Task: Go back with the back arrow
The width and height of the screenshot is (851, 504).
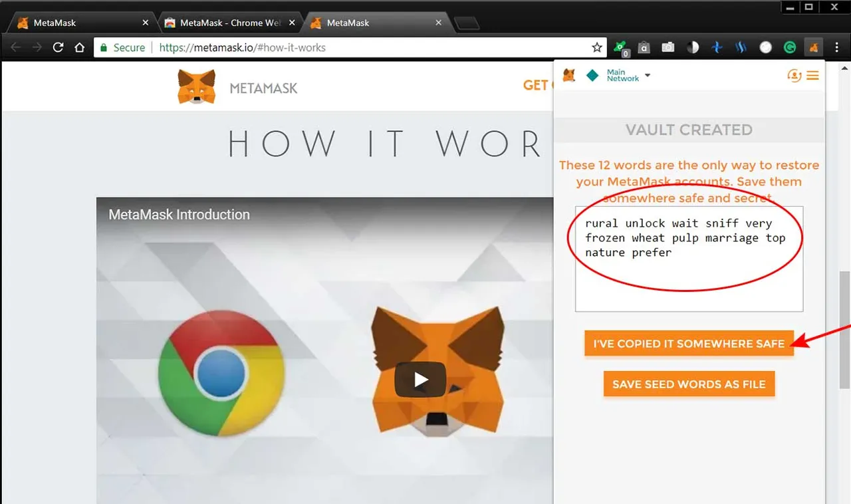Action: click(x=16, y=48)
